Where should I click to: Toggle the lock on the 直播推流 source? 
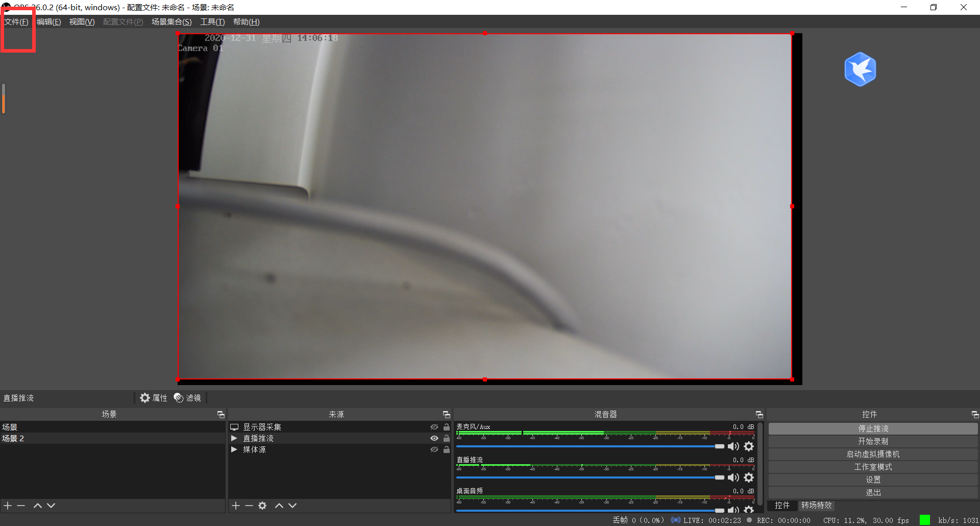pyautogui.click(x=447, y=438)
